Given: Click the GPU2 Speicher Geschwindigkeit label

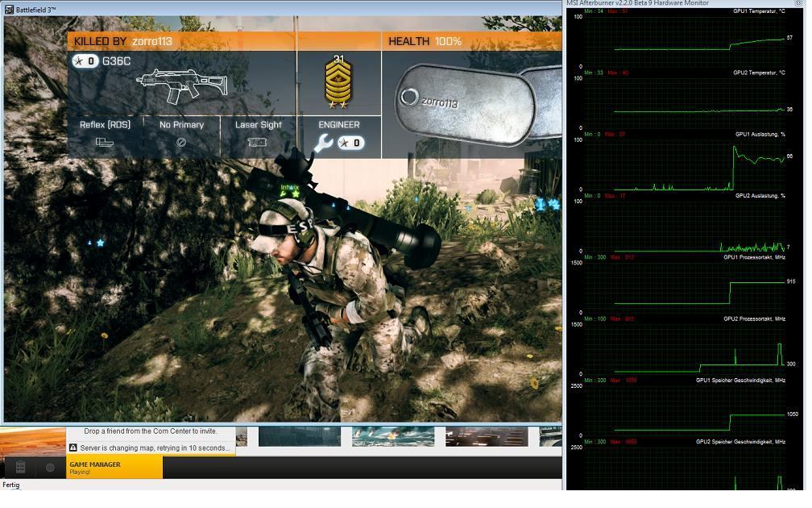Looking at the screenshot, I should pyautogui.click(x=740, y=442).
